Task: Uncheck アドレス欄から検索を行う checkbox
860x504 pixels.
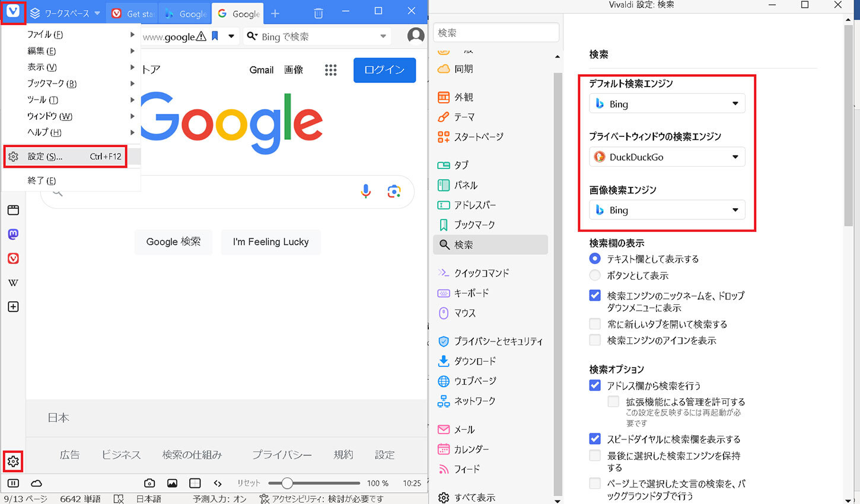Action: pyautogui.click(x=595, y=385)
